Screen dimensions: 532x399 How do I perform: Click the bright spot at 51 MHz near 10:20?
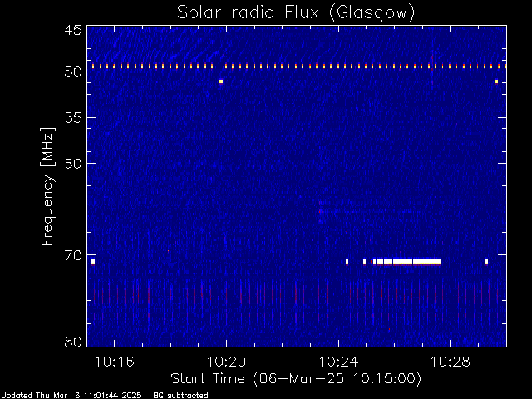[221, 81]
